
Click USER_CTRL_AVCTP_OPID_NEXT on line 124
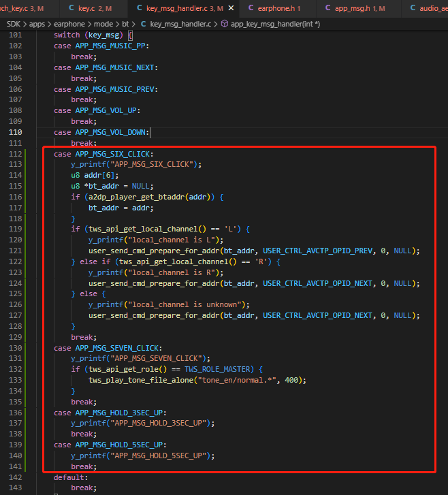317,283
